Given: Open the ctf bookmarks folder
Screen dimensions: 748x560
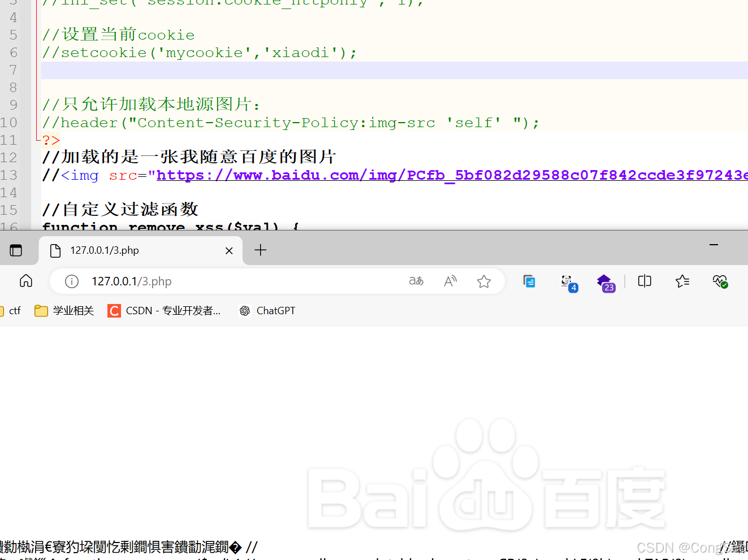Looking at the screenshot, I should 10,311.
